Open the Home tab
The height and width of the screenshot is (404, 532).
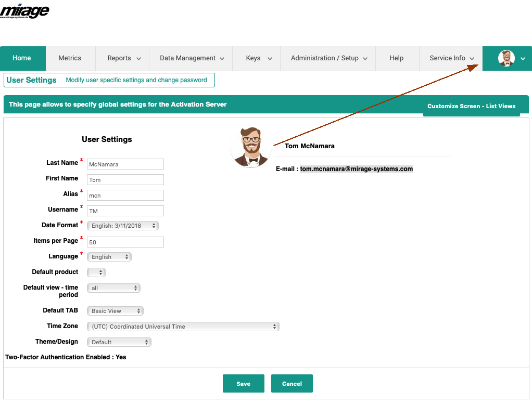tap(22, 58)
